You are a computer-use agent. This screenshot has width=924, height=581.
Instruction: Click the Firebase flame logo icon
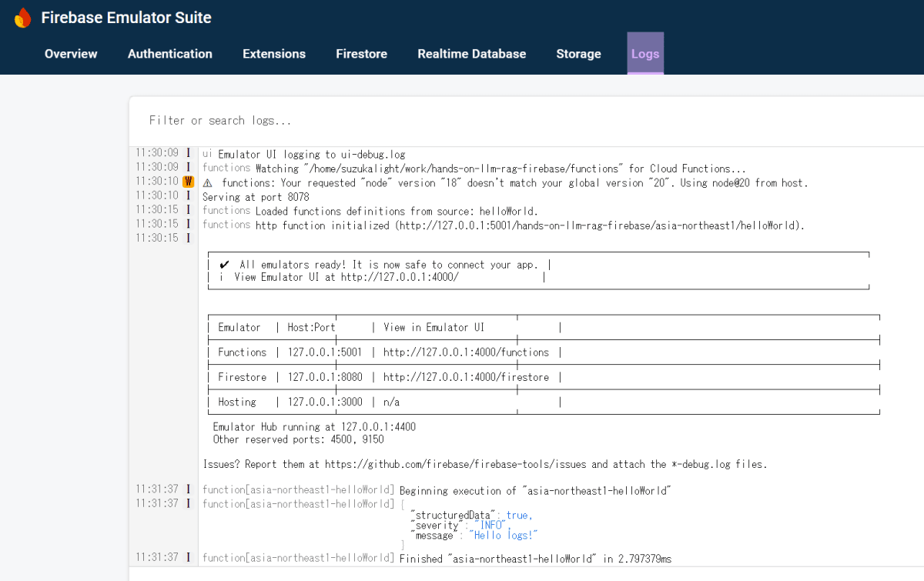24,18
